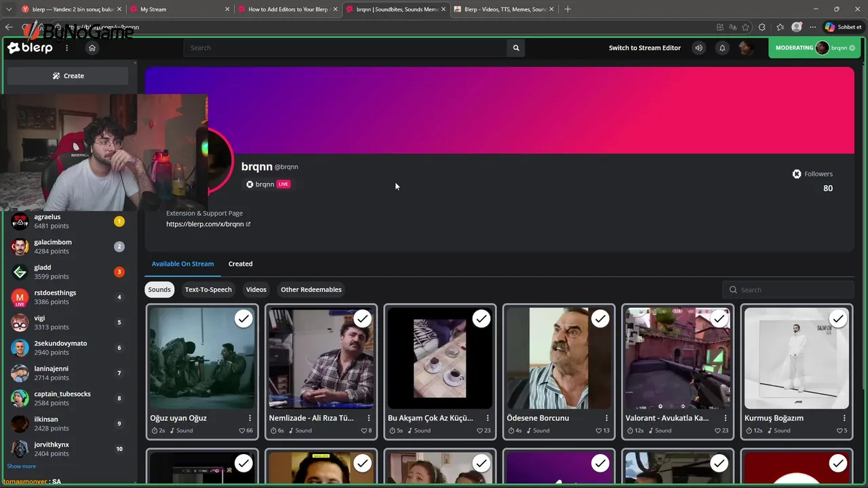The width and height of the screenshot is (868, 488).
Task: Switch to Available On Stream tab
Action: tap(182, 264)
